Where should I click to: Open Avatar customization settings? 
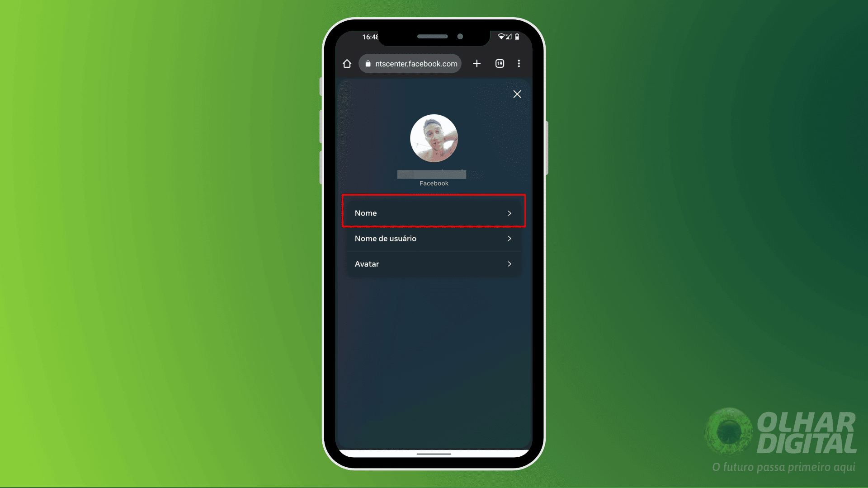click(434, 263)
